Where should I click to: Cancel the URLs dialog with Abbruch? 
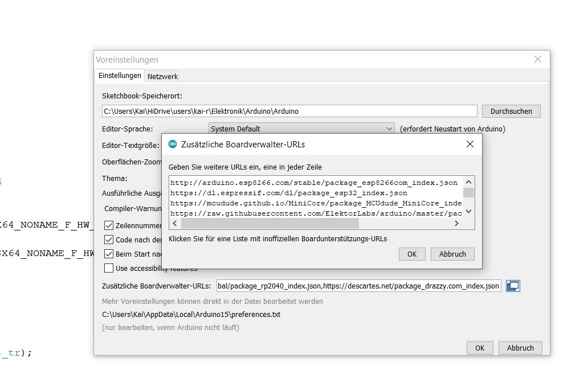[x=452, y=254]
